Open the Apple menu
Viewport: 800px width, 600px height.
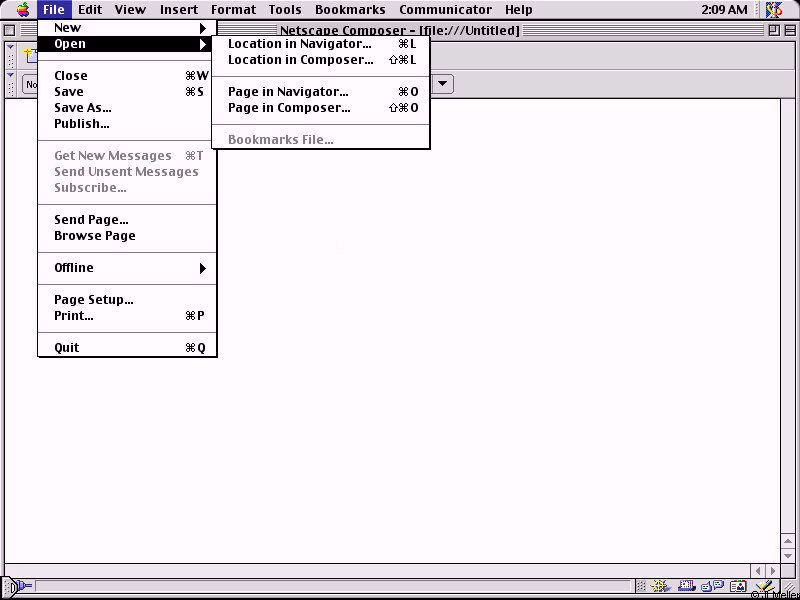coord(22,10)
